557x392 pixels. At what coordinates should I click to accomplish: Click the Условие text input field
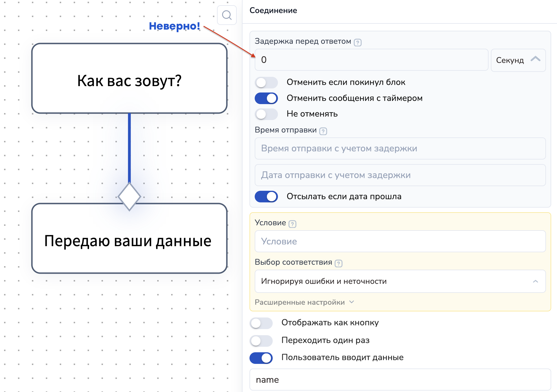tap(400, 241)
